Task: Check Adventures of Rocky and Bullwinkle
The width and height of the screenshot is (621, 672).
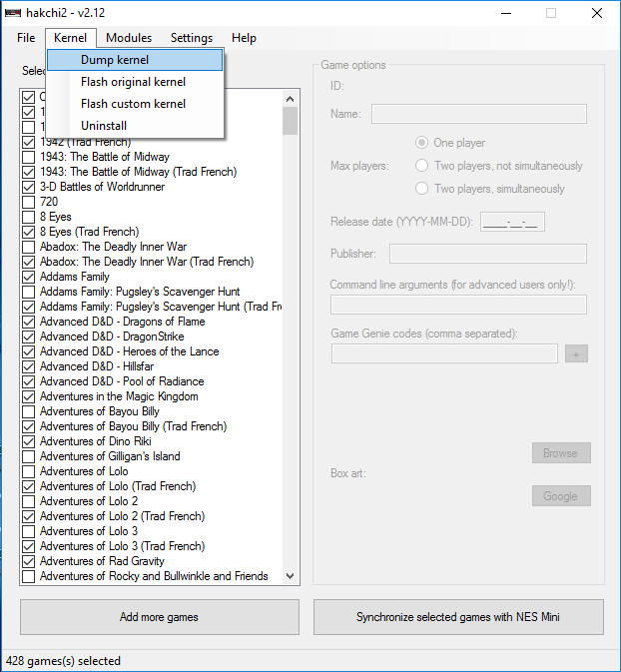Action: click(x=28, y=576)
